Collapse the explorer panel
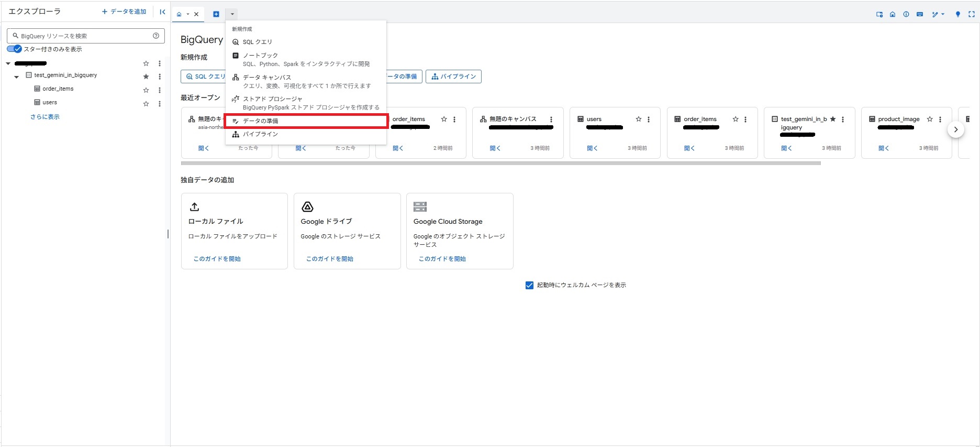Screen dimensions: 980x447 (x=162, y=12)
